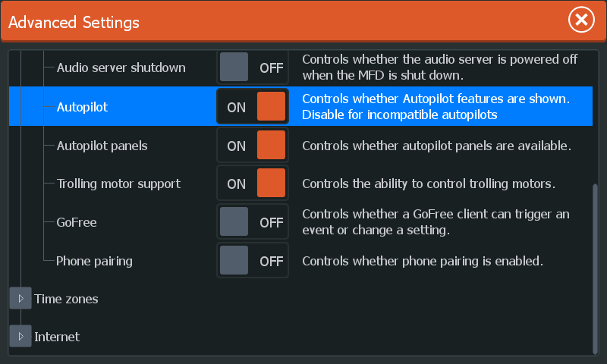Viewport: 607px width, 364px height.
Task: Expand the Internet section arrow
Action: [20, 336]
